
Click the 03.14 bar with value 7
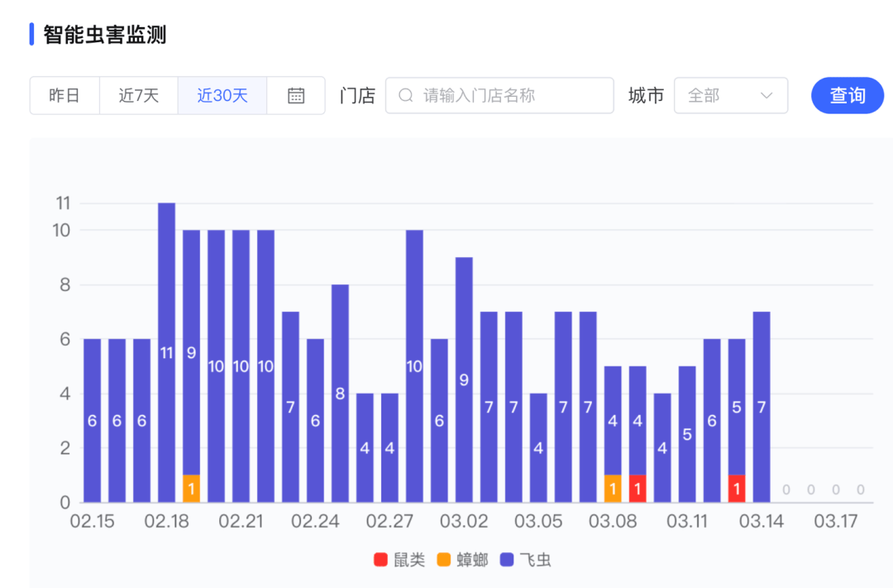(762, 407)
